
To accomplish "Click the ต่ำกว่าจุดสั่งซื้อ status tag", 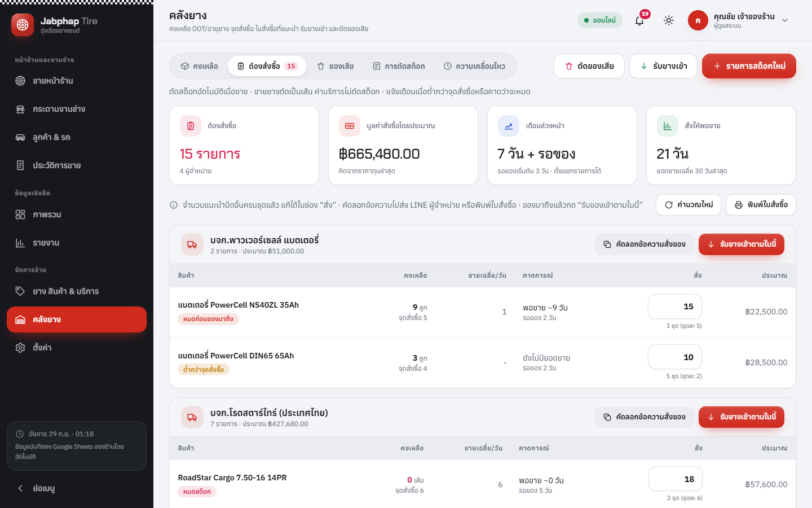I will pyautogui.click(x=204, y=370).
